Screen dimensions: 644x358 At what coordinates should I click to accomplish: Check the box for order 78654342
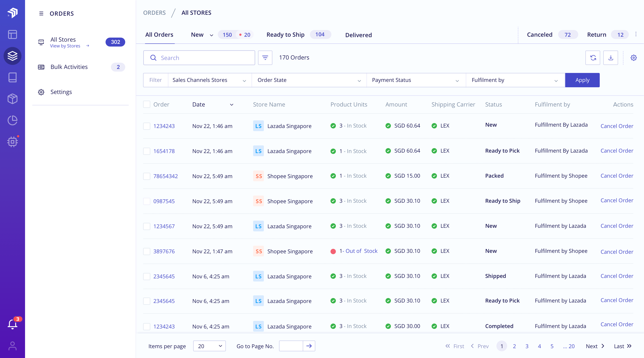coord(147,176)
